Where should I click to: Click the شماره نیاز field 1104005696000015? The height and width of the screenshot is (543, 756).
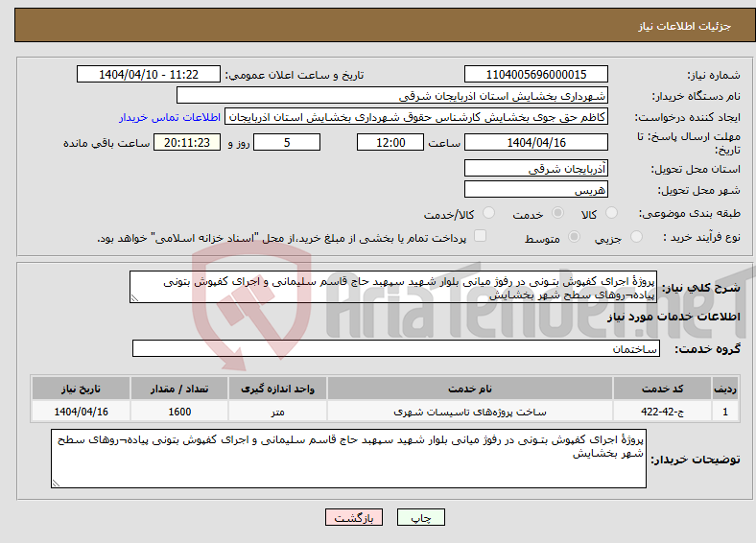coord(535,74)
